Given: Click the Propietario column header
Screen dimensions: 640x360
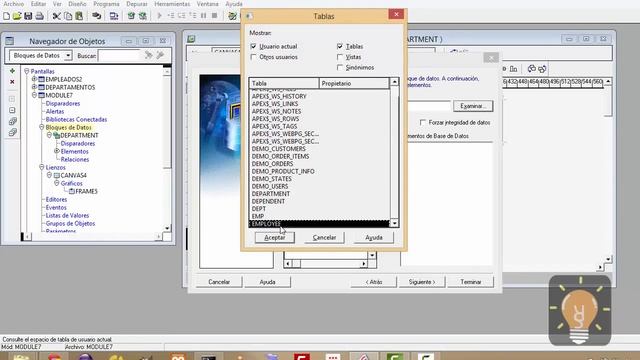Looking at the screenshot, I should point(354,83).
